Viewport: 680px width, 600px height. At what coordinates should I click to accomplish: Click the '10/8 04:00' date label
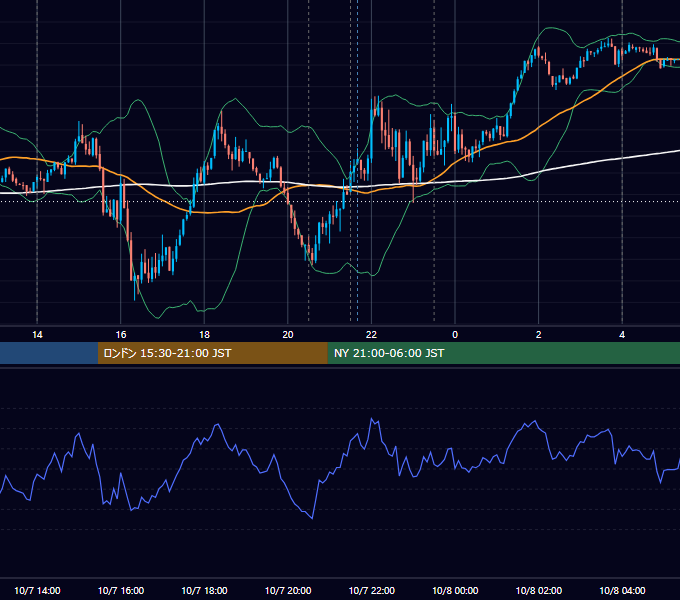pyautogui.click(x=622, y=590)
